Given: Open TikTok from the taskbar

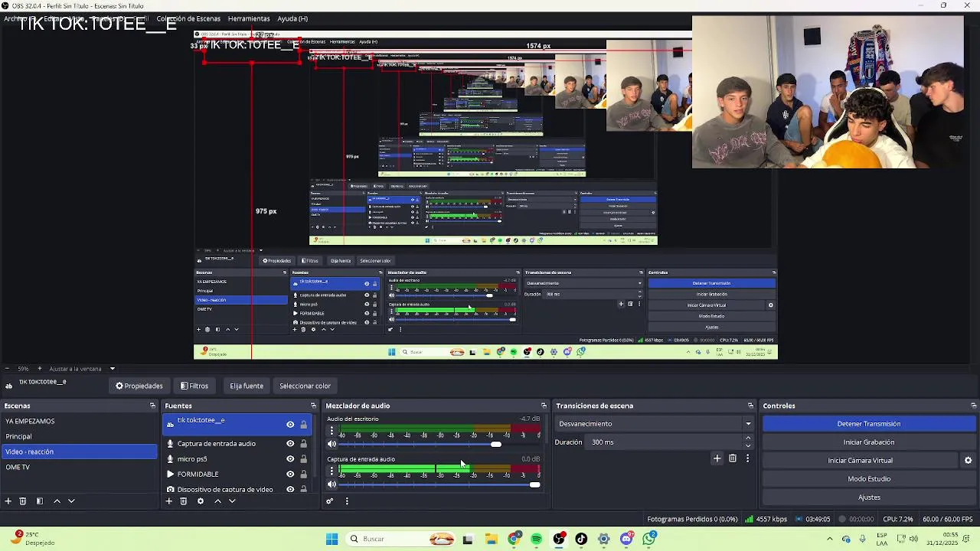Looking at the screenshot, I should (x=581, y=539).
